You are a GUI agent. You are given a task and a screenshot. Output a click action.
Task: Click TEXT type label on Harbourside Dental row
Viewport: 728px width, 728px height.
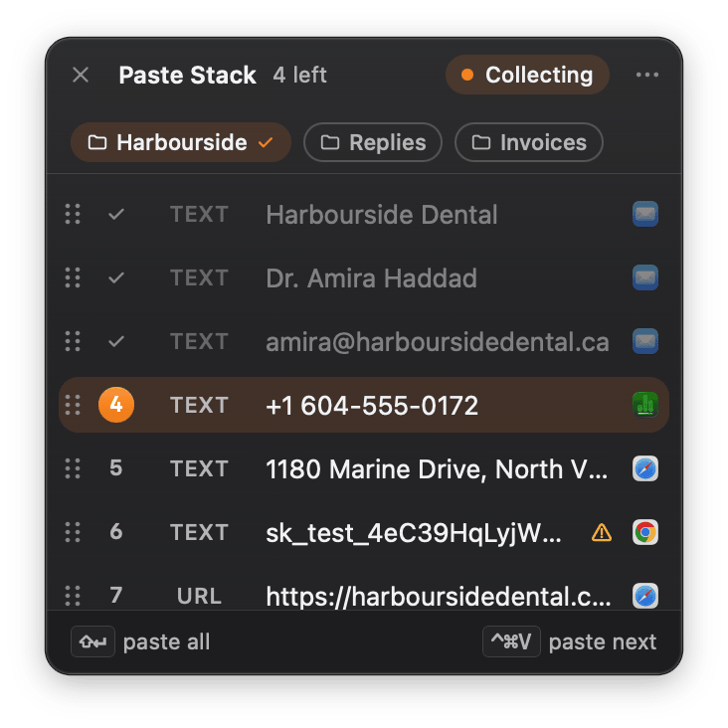[x=199, y=214]
